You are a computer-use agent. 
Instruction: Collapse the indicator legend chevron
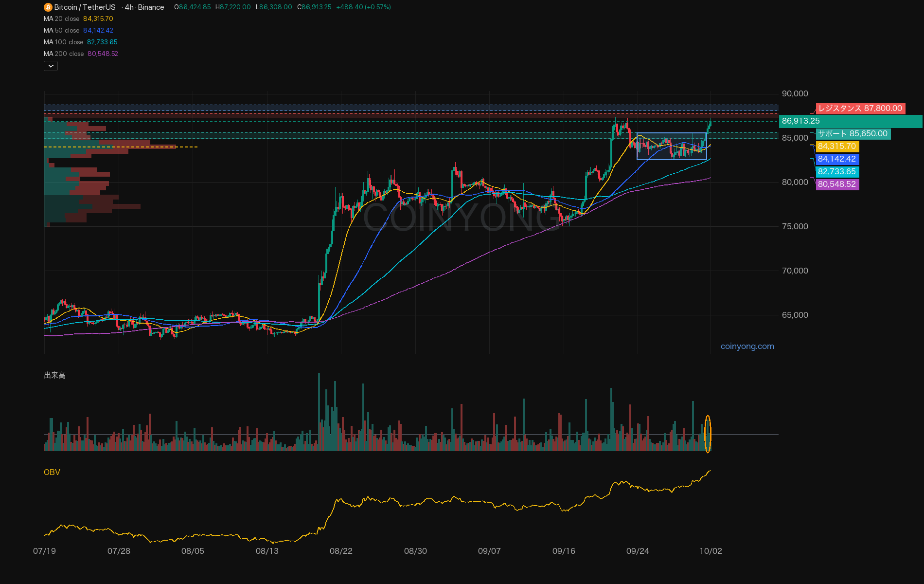pyautogui.click(x=51, y=66)
